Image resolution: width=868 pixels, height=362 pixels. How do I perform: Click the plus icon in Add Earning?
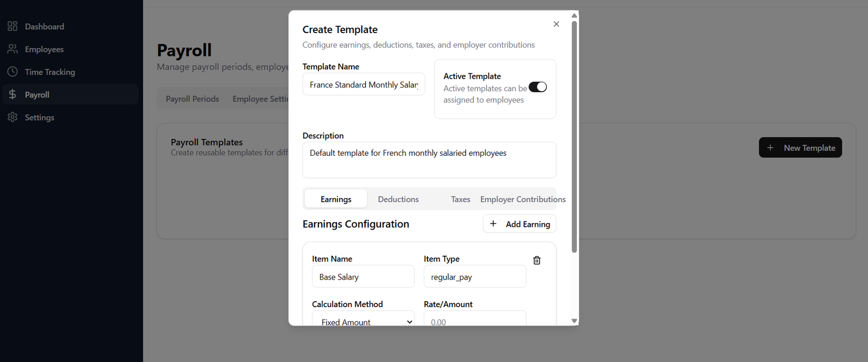pos(493,224)
